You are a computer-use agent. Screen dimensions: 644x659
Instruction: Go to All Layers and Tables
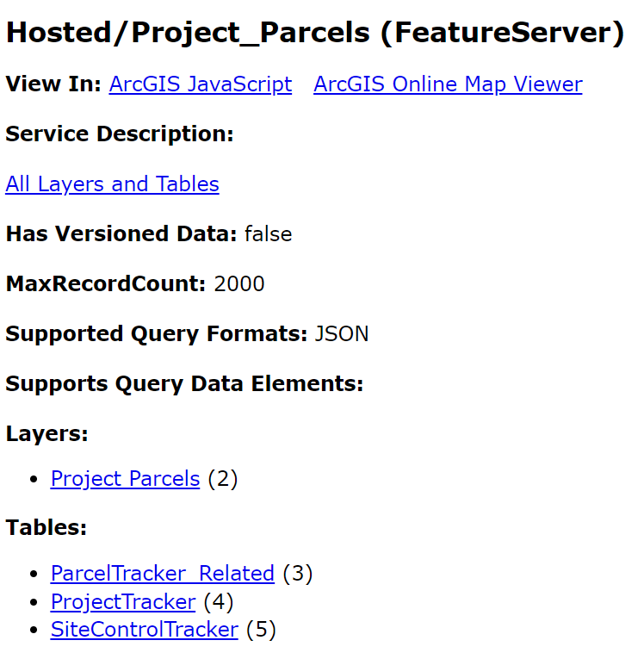(112, 184)
